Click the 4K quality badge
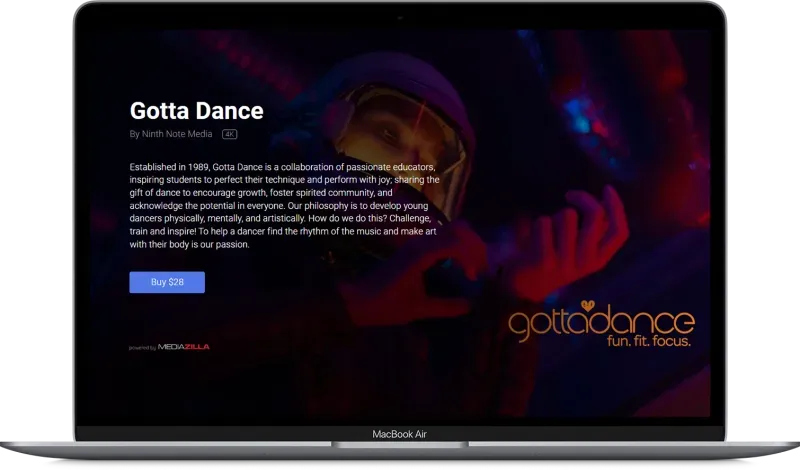The height and width of the screenshot is (470, 800). click(x=230, y=134)
